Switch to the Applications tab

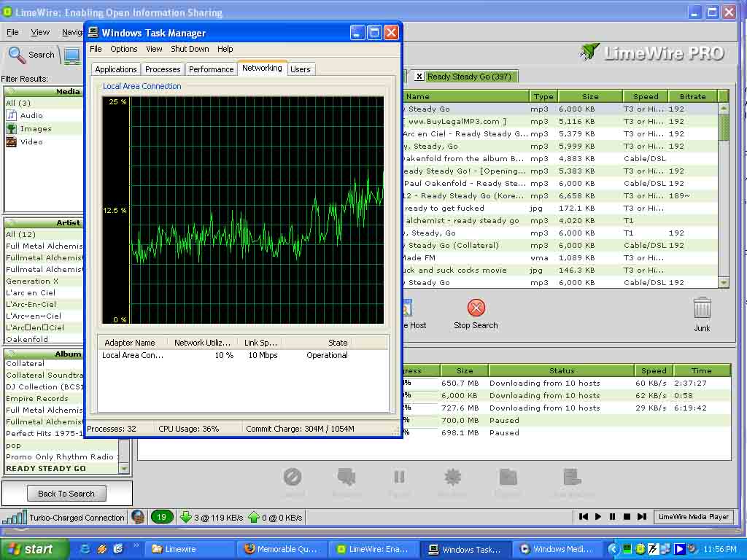[116, 69]
